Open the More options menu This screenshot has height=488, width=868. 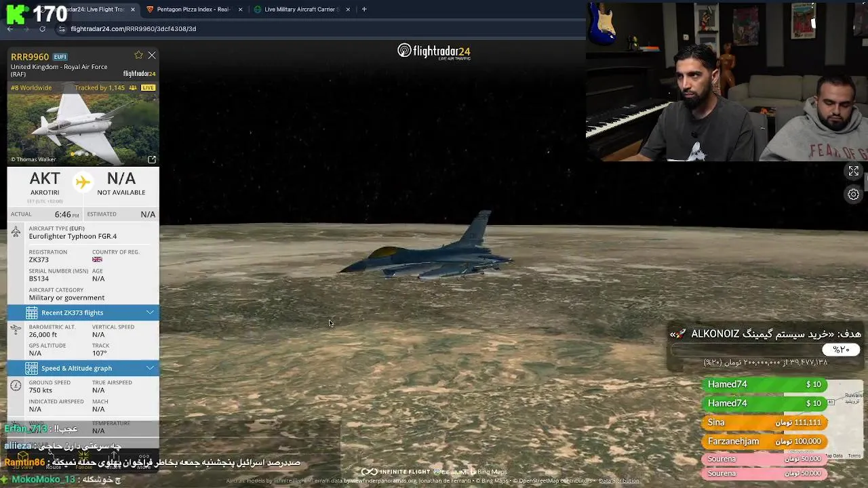coord(144,461)
